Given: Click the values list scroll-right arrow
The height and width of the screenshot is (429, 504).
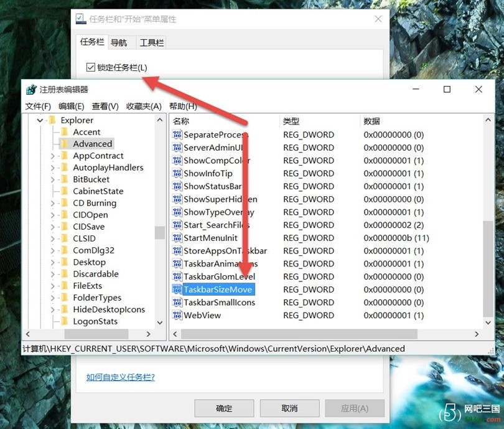Looking at the screenshot, I should pyautogui.click(x=477, y=334).
